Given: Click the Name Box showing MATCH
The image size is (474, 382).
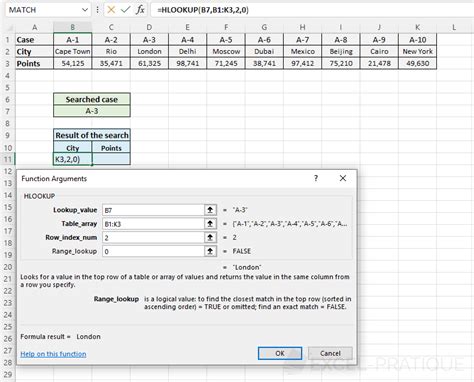Looking at the screenshot, I should tap(43, 10).
